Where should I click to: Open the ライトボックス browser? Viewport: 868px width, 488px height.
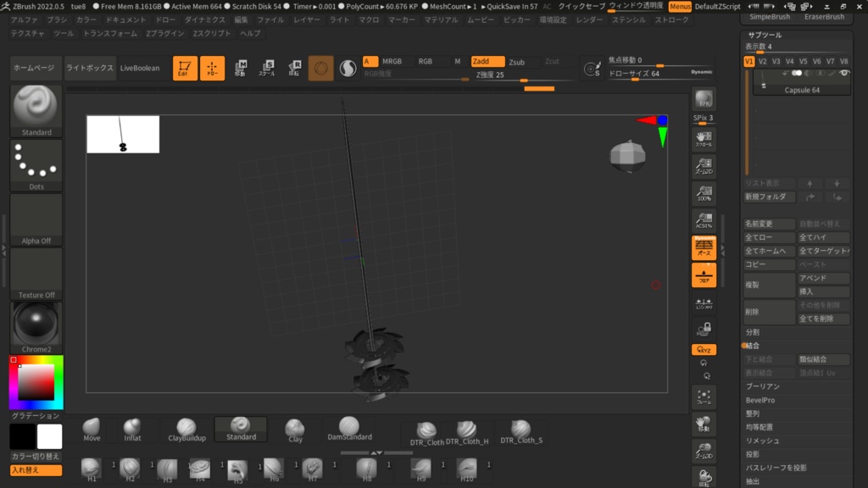tap(90, 68)
